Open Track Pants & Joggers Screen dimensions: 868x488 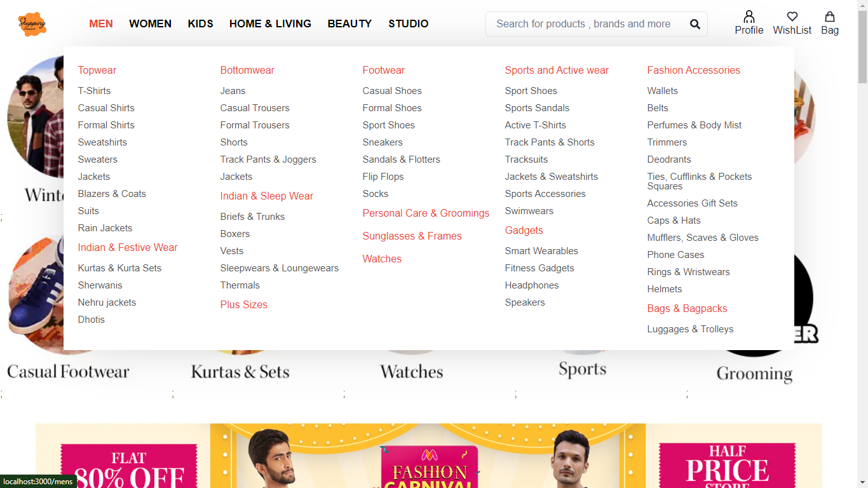[268, 159]
